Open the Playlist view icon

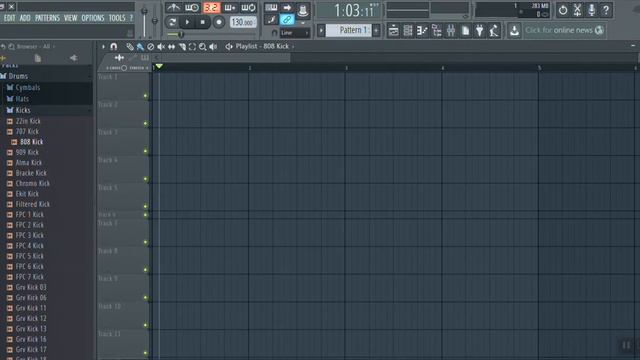(393, 31)
